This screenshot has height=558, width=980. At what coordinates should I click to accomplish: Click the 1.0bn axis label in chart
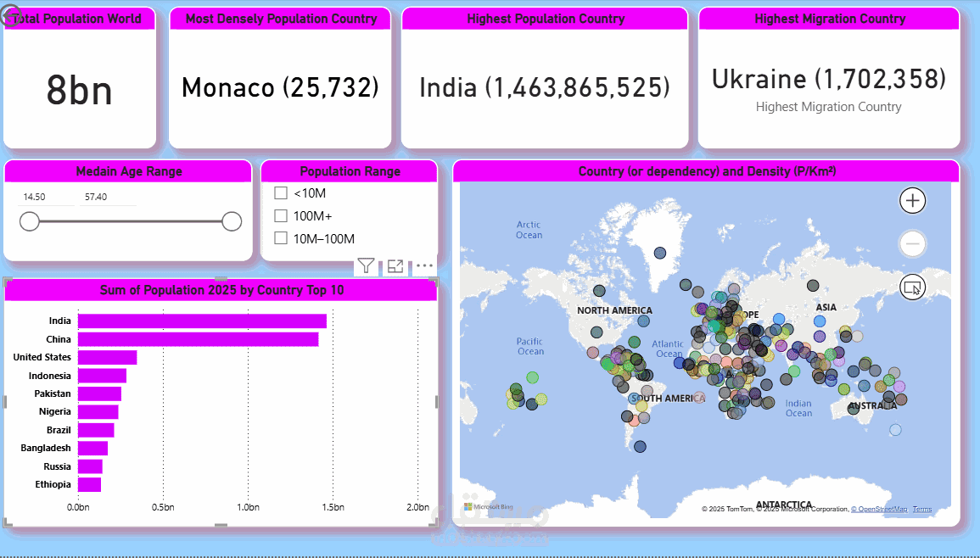click(248, 507)
